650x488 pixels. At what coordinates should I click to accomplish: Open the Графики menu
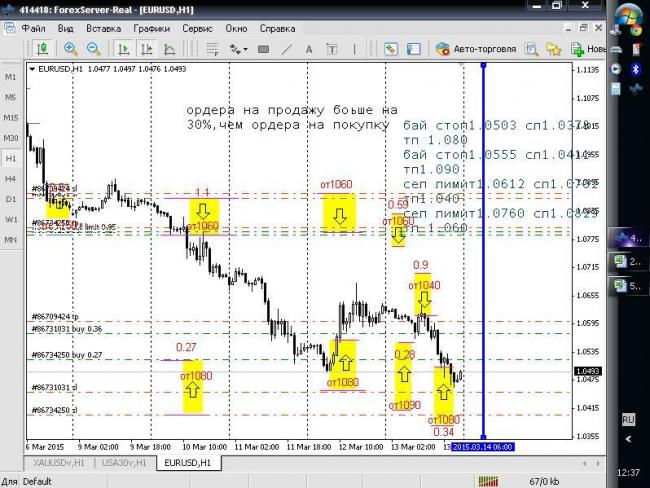(x=152, y=29)
